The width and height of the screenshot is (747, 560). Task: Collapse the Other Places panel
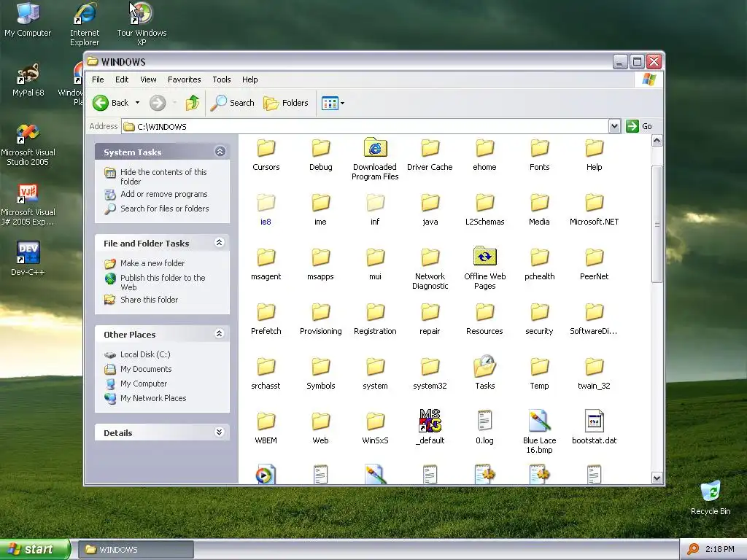click(x=219, y=333)
